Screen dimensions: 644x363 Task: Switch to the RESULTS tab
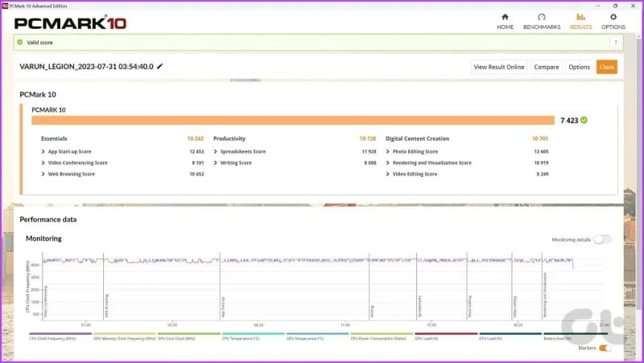click(580, 22)
